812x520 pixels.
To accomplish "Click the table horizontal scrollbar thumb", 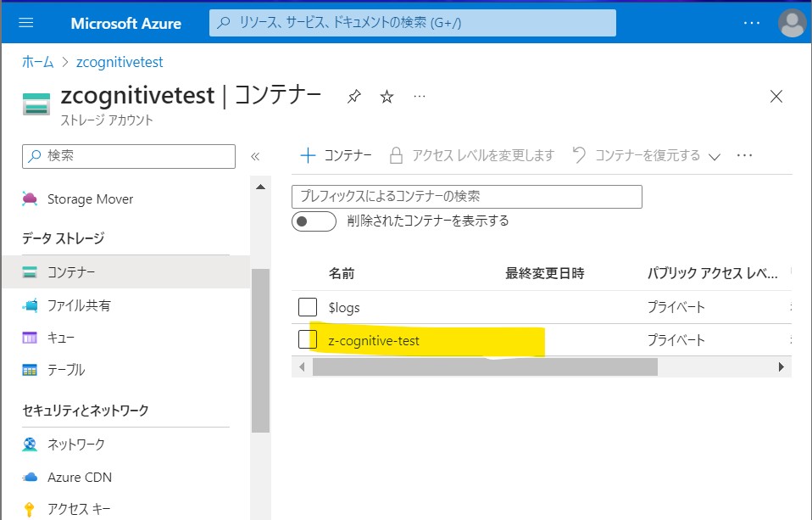I will coord(485,367).
